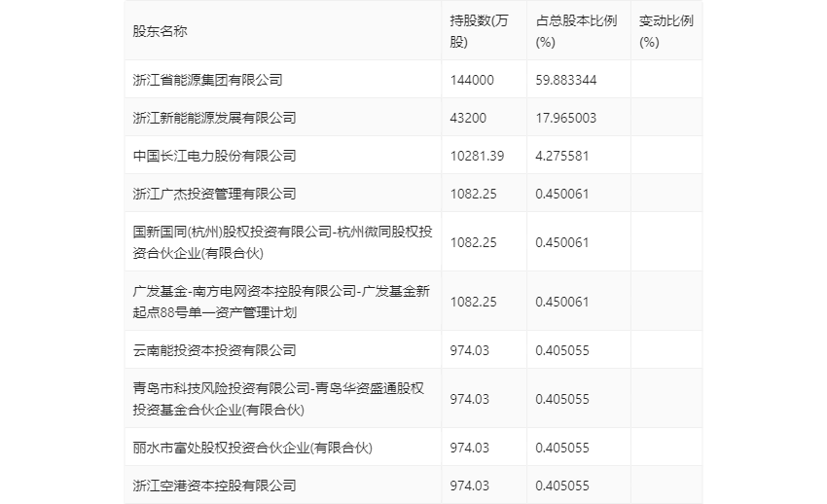Select 丽水市富处股权投资合伙企业 shareholder name

tap(252, 448)
